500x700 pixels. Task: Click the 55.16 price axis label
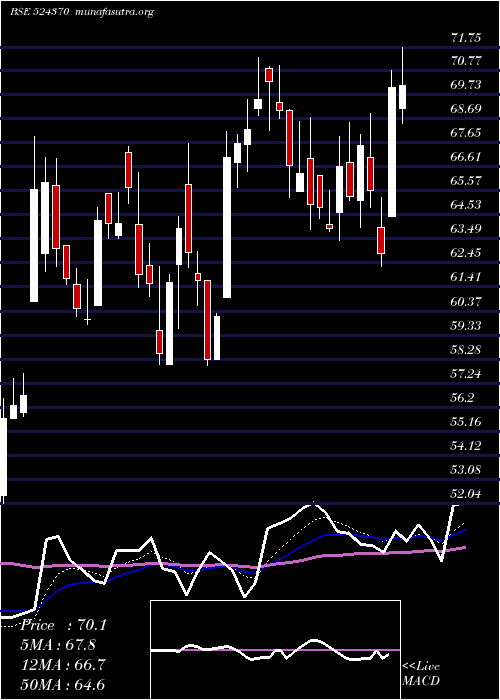pos(466,421)
